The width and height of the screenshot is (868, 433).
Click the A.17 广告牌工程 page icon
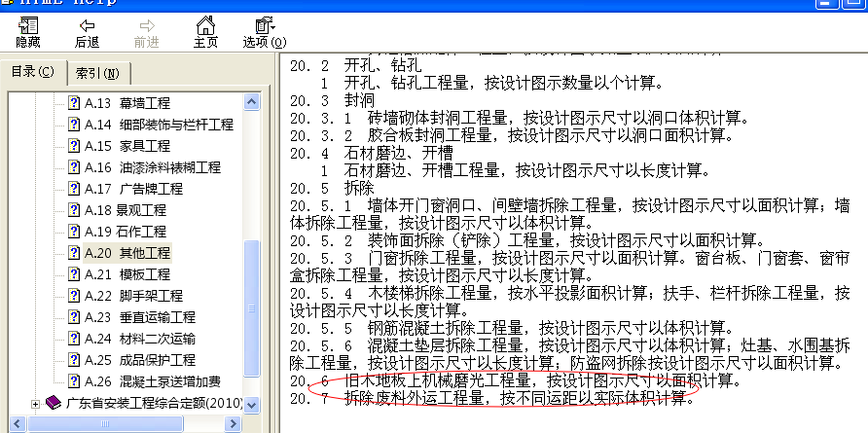[74, 189]
